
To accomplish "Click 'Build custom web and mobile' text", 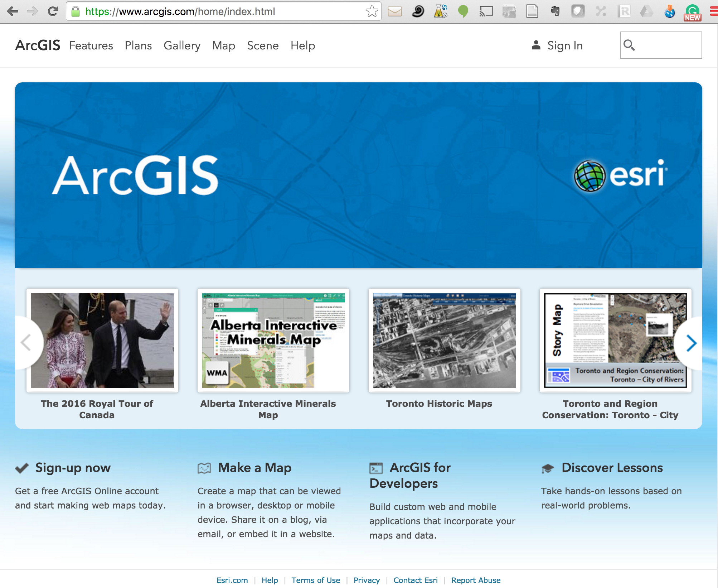I will (433, 507).
